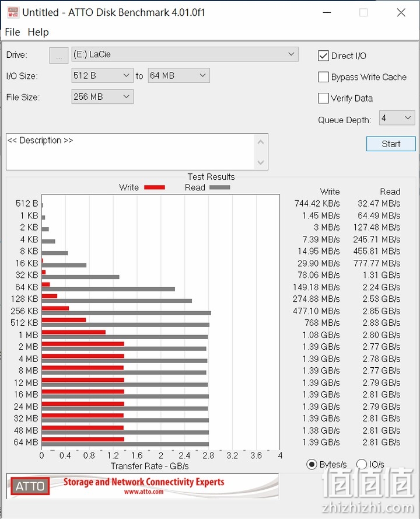The height and width of the screenshot is (519, 420).
Task: Click the 64 MB row label in chart
Action: 26,442
